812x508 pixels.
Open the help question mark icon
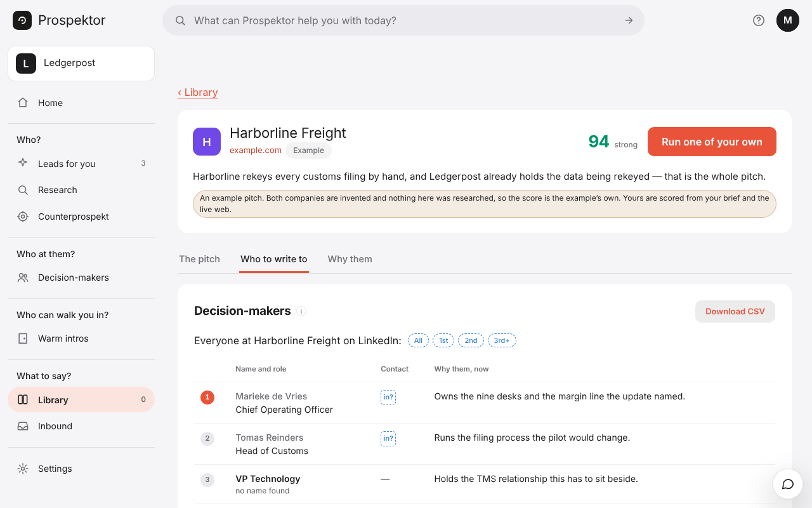click(759, 20)
